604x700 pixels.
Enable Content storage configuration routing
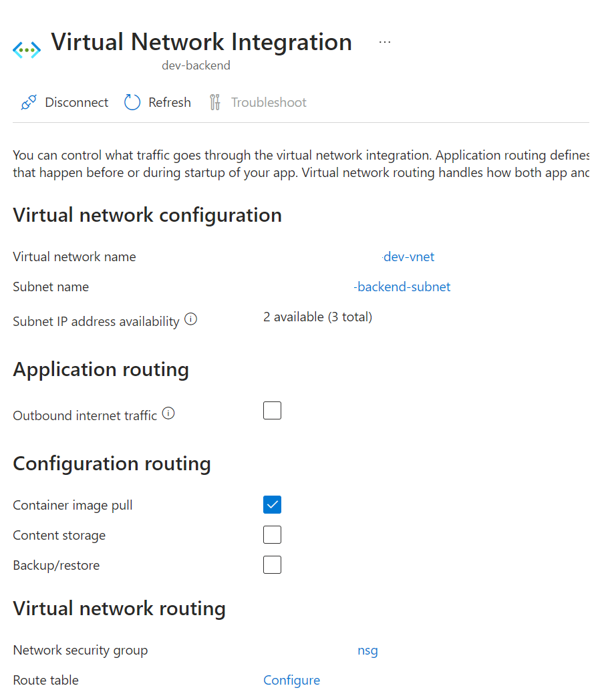click(272, 534)
